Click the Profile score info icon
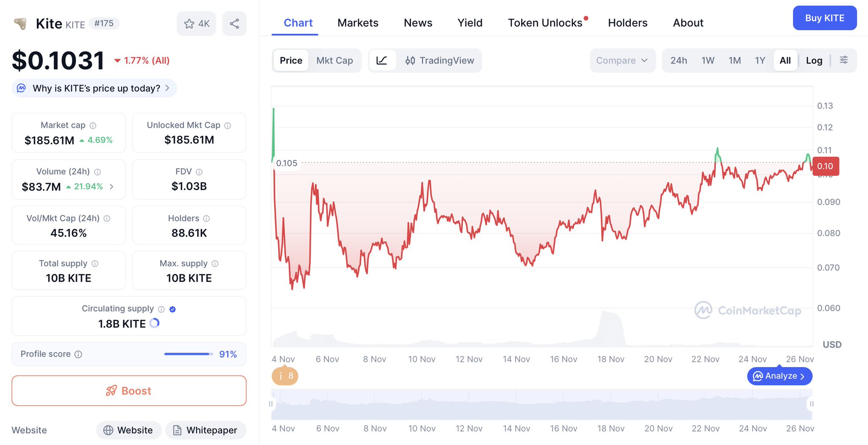Viewport: 868px width, 445px height. pyautogui.click(x=78, y=354)
